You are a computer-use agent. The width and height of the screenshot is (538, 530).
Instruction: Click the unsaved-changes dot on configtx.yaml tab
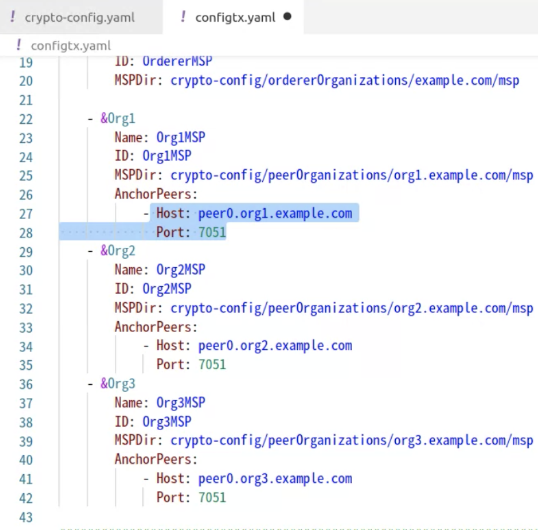tap(288, 16)
